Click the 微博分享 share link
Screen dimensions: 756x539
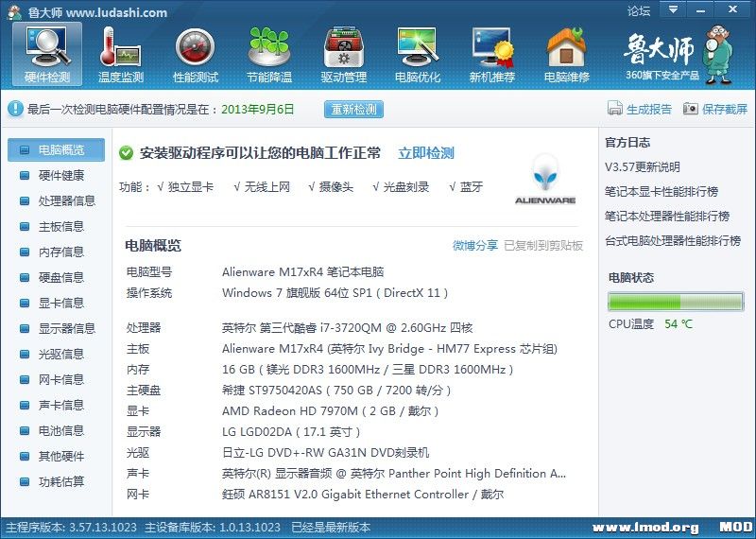click(x=475, y=246)
